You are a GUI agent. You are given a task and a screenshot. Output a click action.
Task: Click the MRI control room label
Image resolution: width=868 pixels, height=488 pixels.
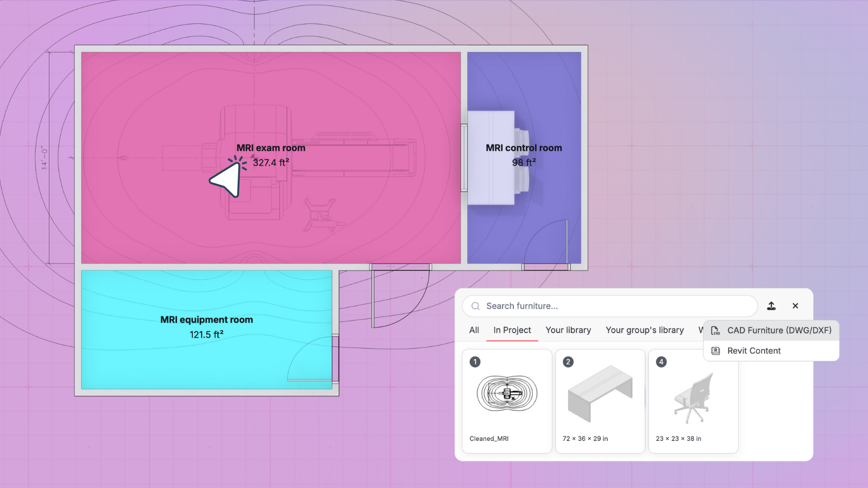524,148
